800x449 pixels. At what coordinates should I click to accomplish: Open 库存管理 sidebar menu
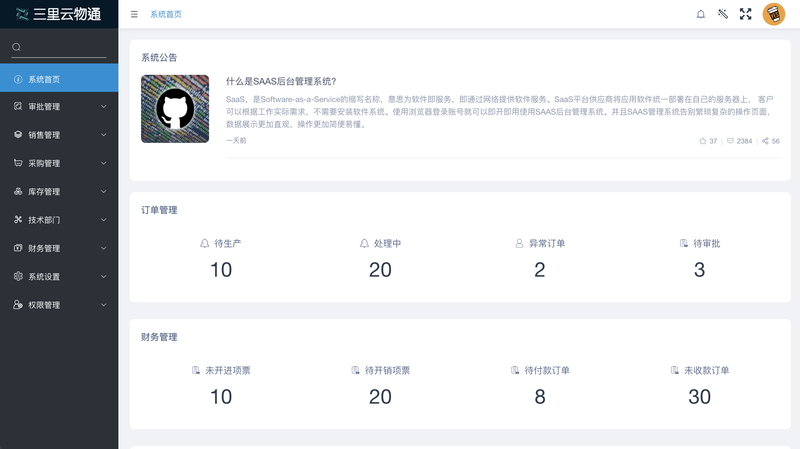coord(59,191)
